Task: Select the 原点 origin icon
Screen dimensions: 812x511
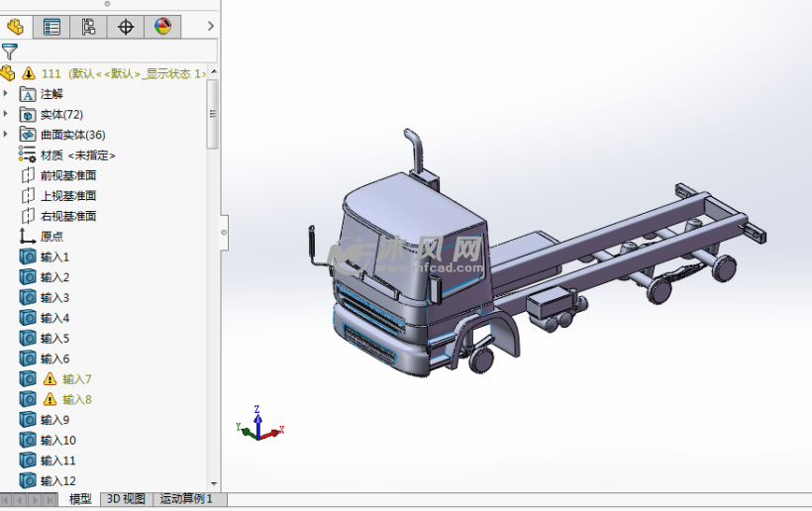Action: [x=28, y=237]
